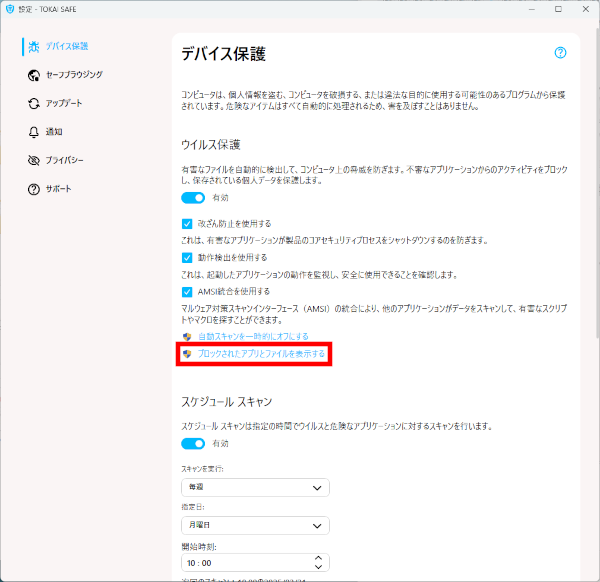Image resolution: width=600 pixels, height=582 pixels.
Task: Click 自動スキャンを一時的にオフにする link
Action: [x=253, y=337]
